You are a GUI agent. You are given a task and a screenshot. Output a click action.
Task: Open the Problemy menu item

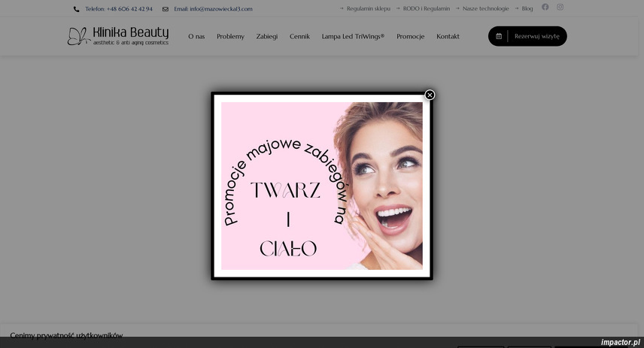(230, 36)
